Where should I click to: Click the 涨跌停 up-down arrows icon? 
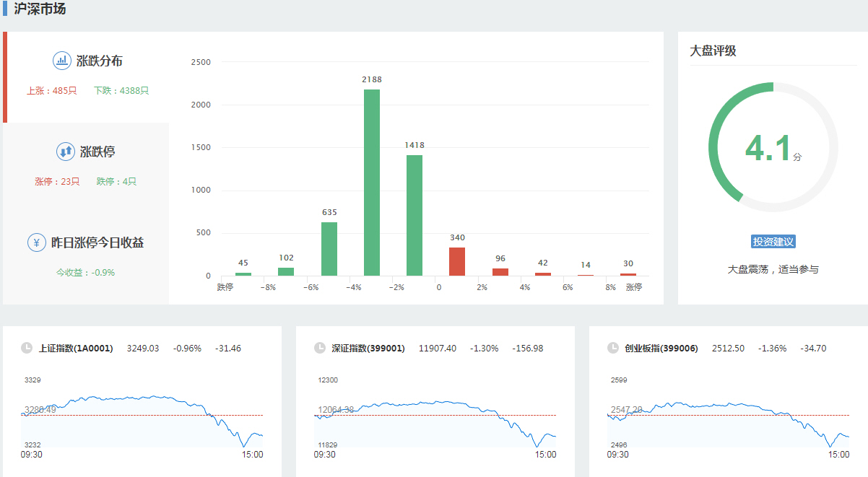click(66, 152)
